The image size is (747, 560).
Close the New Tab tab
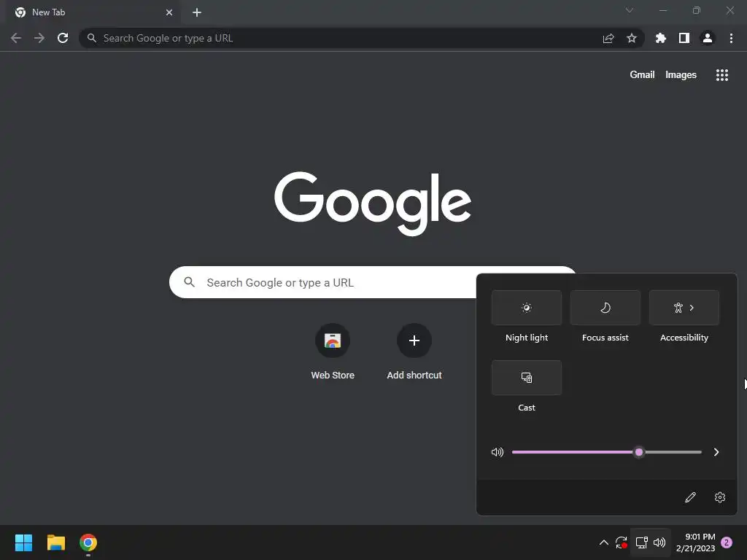(169, 12)
